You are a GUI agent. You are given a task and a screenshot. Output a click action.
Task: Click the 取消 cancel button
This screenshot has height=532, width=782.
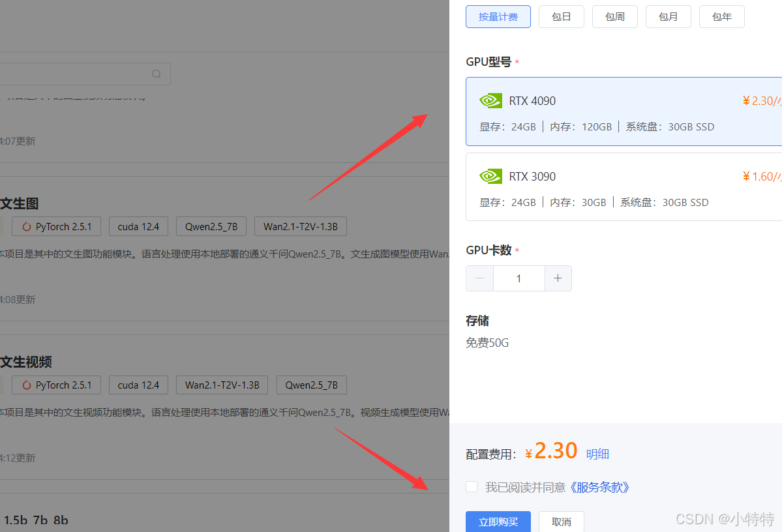click(x=561, y=522)
